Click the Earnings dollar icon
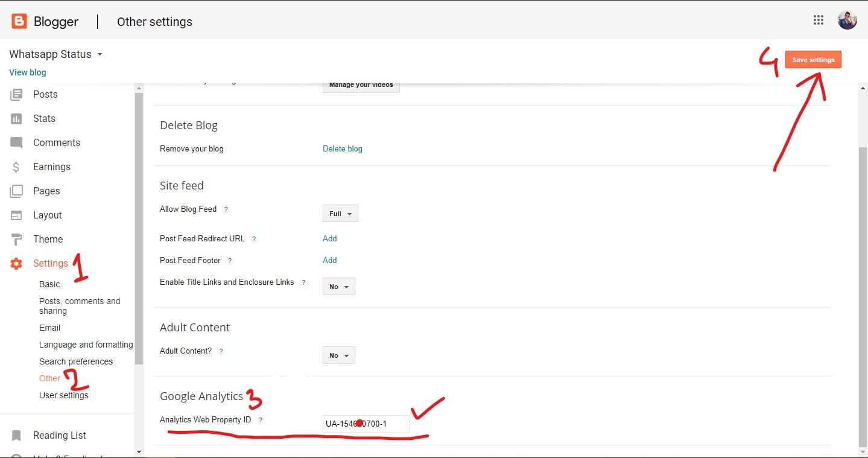The width and height of the screenshot is (868, 458). [16, 167]
